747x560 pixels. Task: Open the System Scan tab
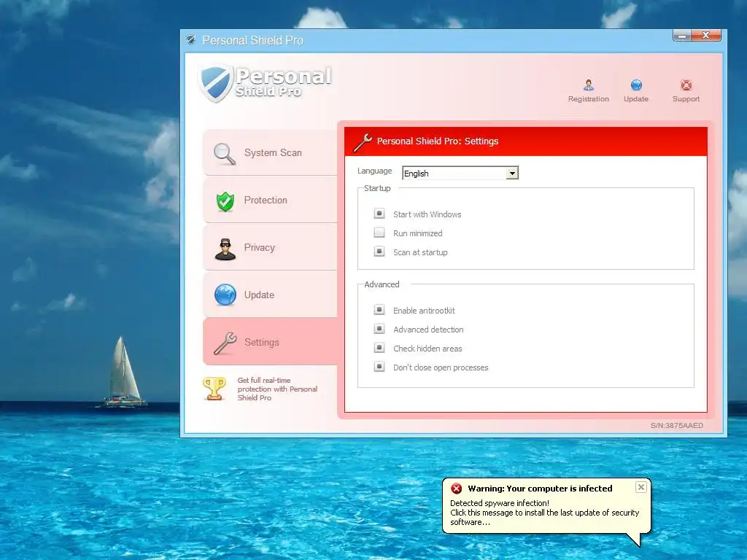[270, 153]
